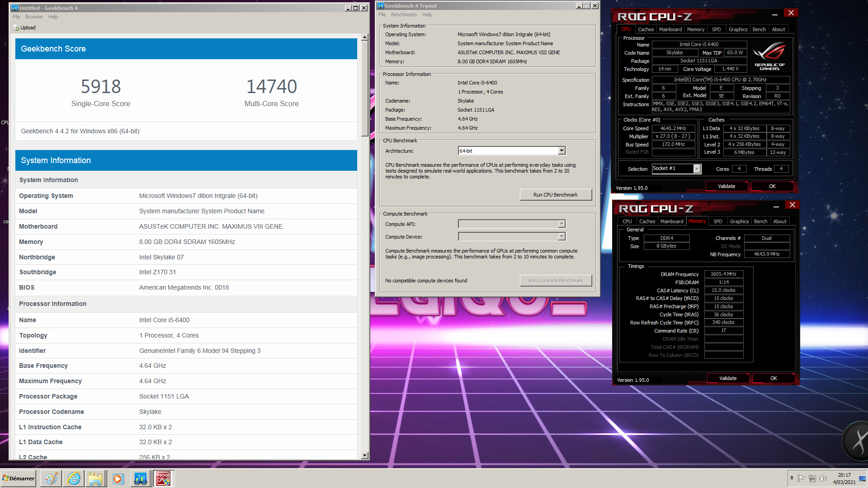Screen dimensions: 868x488
Task: Open the Compute Device dropdown
Action: pyautogui.click(x=512, y=237)
